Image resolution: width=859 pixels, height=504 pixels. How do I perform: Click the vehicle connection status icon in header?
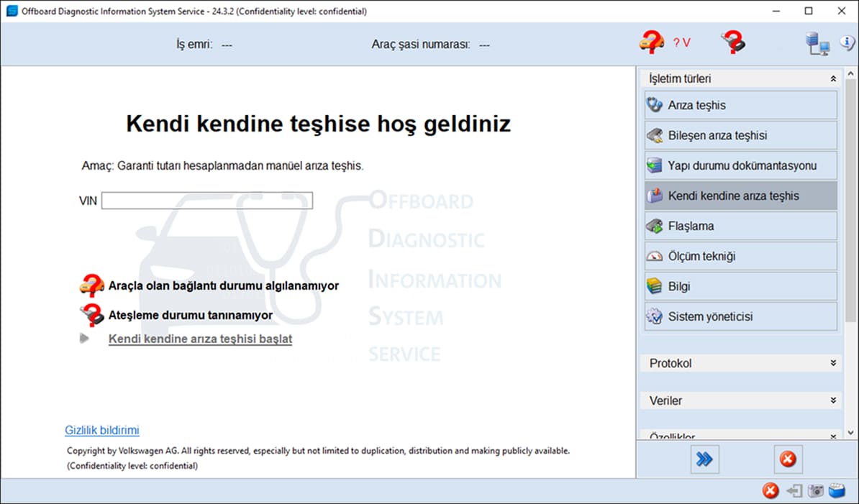click(x=651, y=42)
